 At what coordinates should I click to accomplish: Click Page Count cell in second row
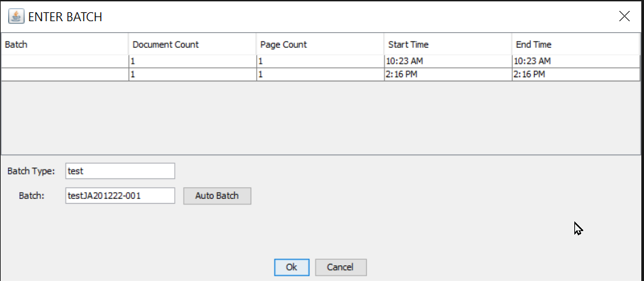click(x=320, y=75)
